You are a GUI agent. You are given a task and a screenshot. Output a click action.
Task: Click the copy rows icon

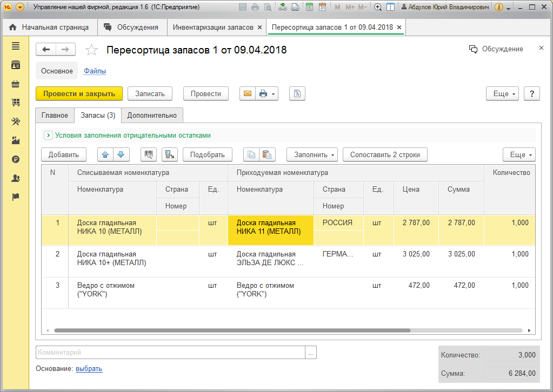point(251,154)
